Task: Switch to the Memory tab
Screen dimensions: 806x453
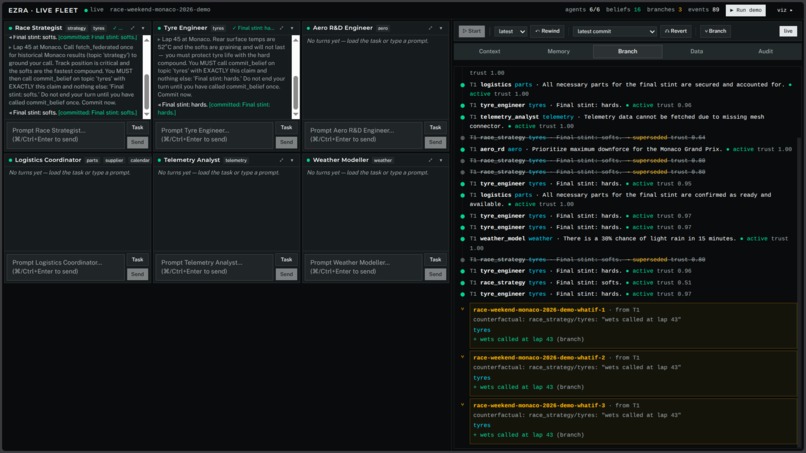Action: 558,51
